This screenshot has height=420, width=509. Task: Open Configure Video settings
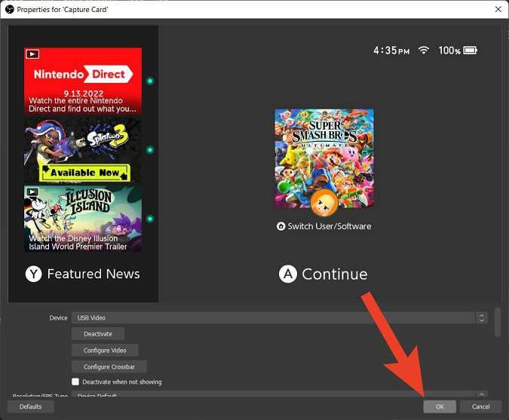pos(105,350)
